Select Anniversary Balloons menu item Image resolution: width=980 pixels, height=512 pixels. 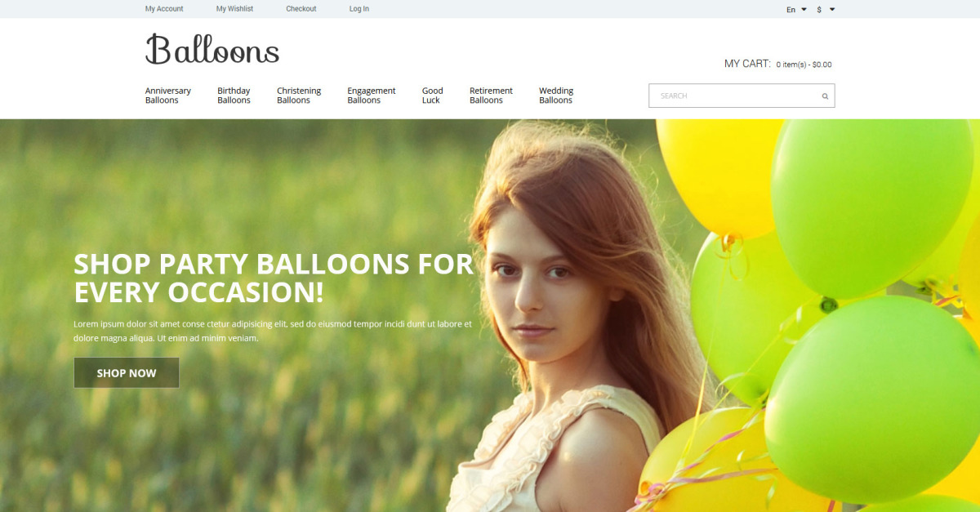tap(168, 96)
